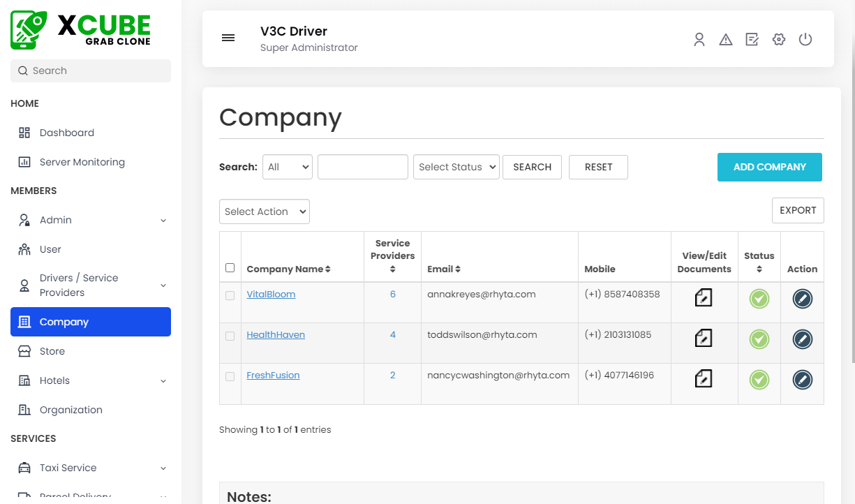Go to Dashboard in the sidebar
Screen dimensions: 855x504
66,133
